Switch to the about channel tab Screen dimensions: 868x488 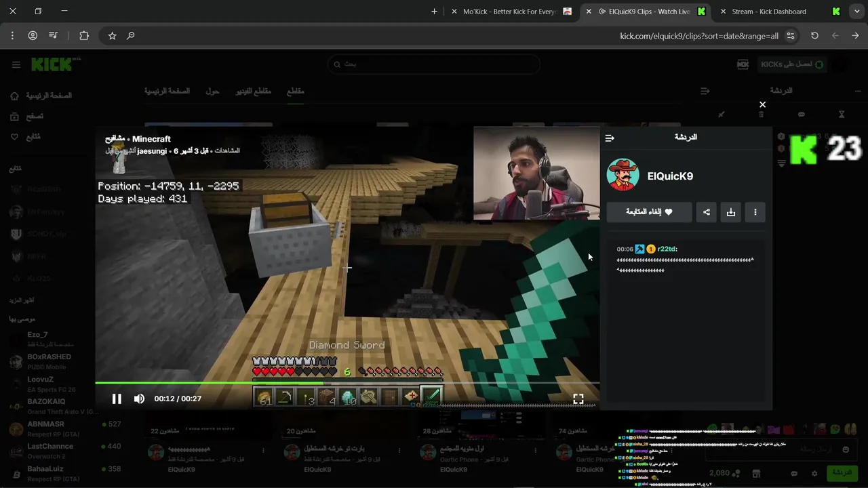212,91
